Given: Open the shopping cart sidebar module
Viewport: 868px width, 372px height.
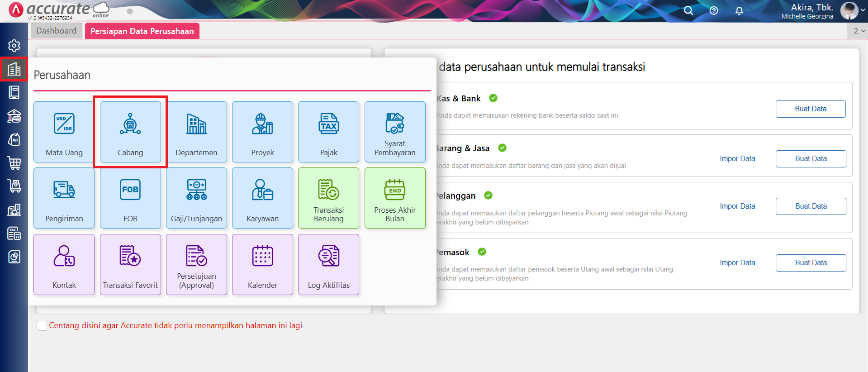Looking at the screenshot, I should (x=14, y=163).
